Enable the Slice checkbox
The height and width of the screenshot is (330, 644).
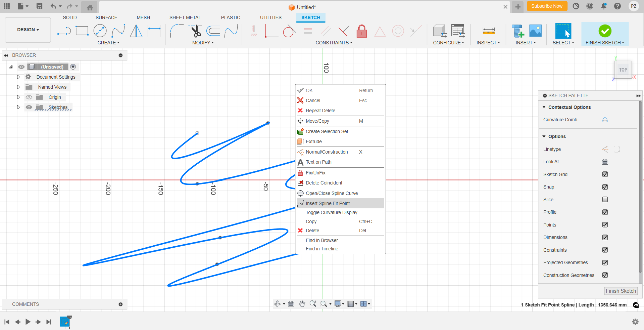point(605,200)
